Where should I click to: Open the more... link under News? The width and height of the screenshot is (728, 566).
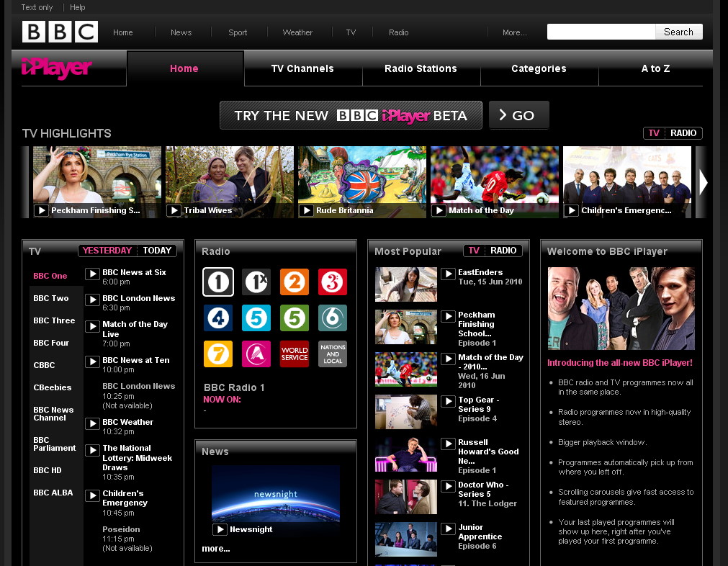[216, 548]
